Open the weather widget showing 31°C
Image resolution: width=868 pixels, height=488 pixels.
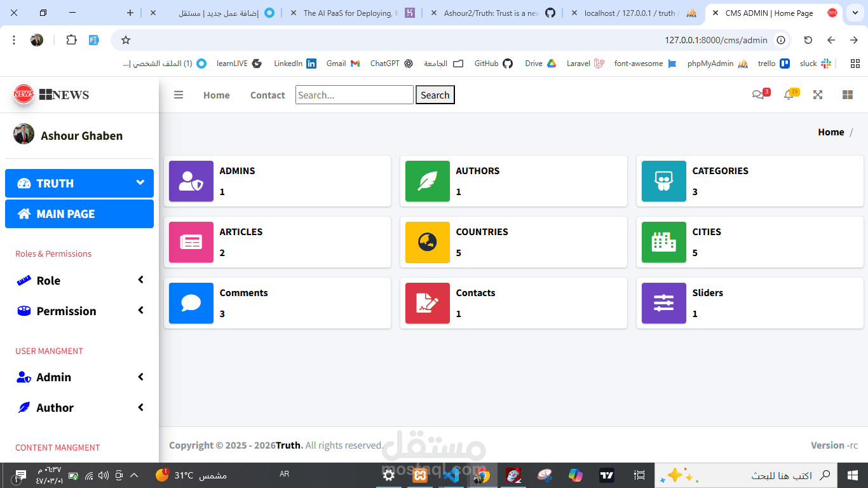pyautogui.click(x=191, y=475)
